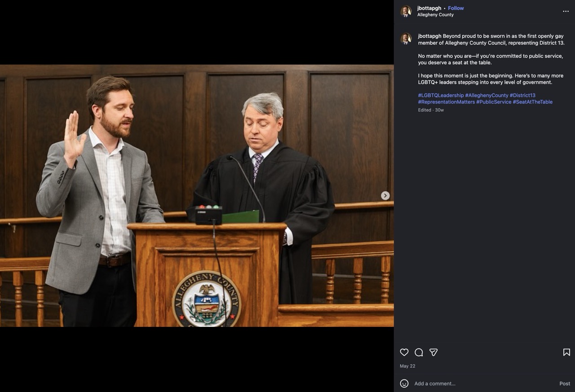The height and width of the screenshot is (392, 575).
Task: Open the emoji picker in the comment field
Action: [x=404, y=383]
